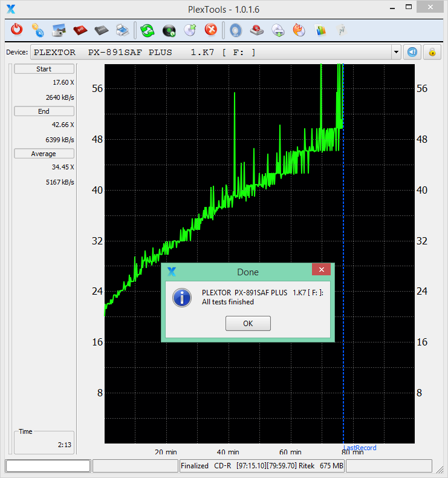This screenshot has width=448, height=478.
Task: Click the green refresh arrows icon
Action: 148,30
